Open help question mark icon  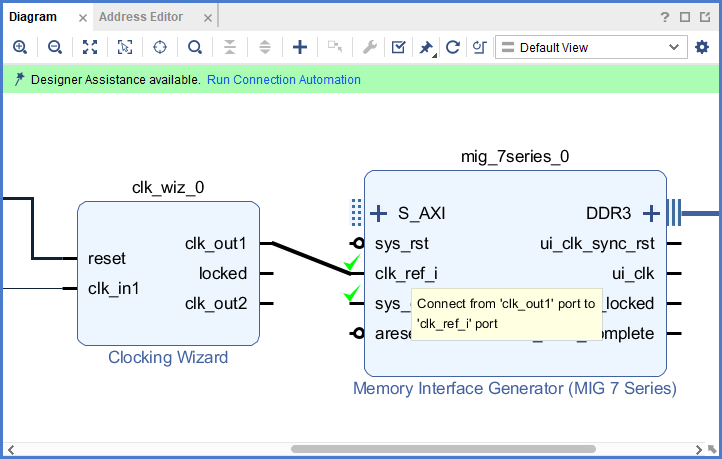tap(664, 17)
